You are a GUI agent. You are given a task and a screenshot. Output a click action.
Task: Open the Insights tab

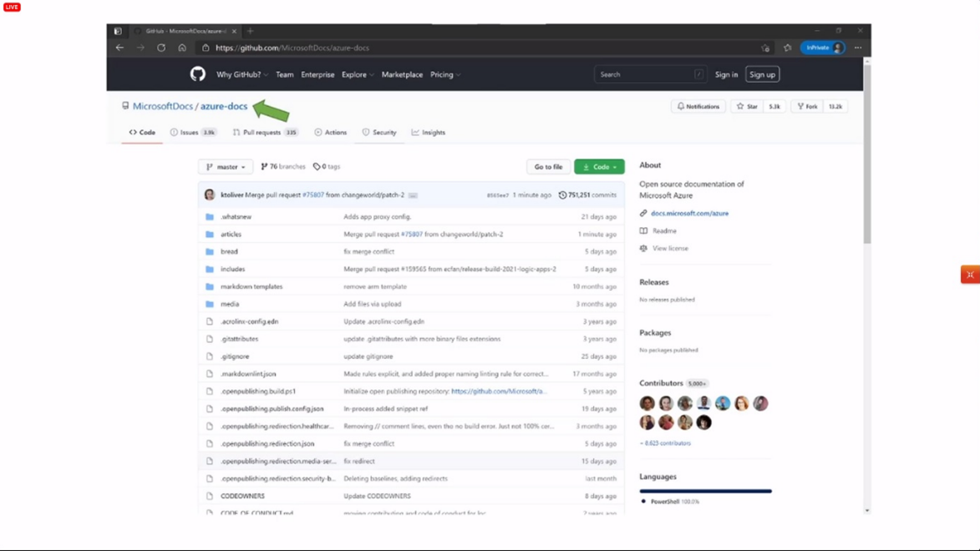click(429, 133)
